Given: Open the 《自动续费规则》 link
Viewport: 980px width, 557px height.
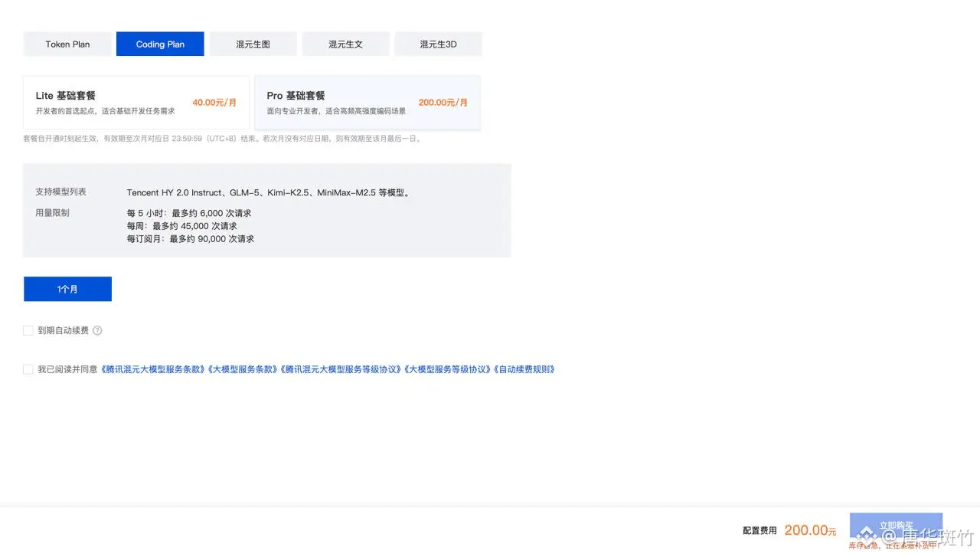Looking at the screenshot, I should pyautogui.click(x=524, y=369).
